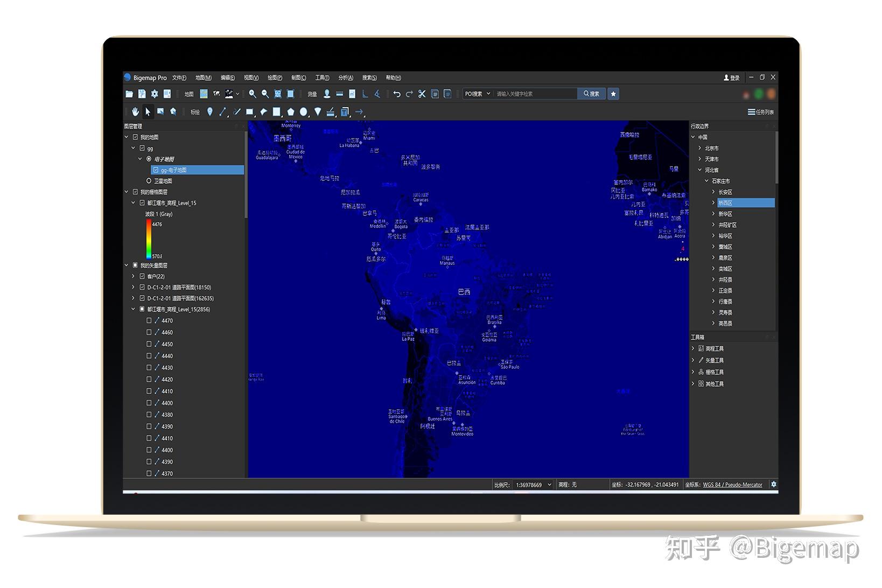Open the measurement tool

click(x=311, y=94)
